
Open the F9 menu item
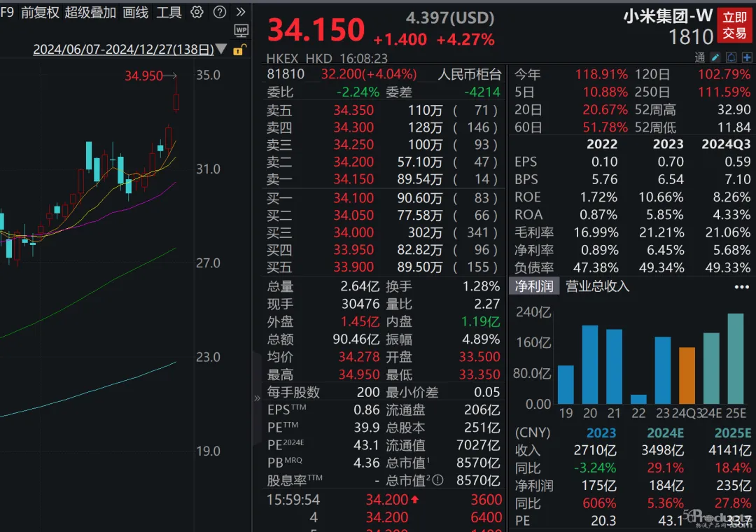tap(7, 12)
